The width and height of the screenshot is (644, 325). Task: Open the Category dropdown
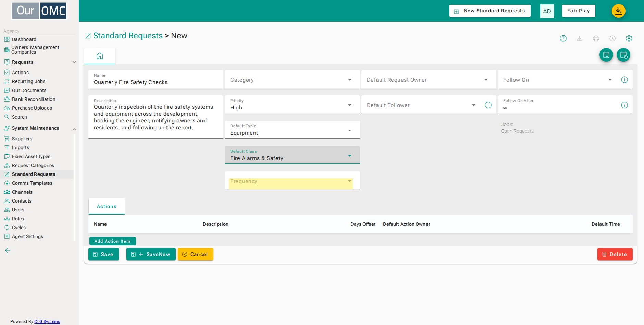(292, 79)
